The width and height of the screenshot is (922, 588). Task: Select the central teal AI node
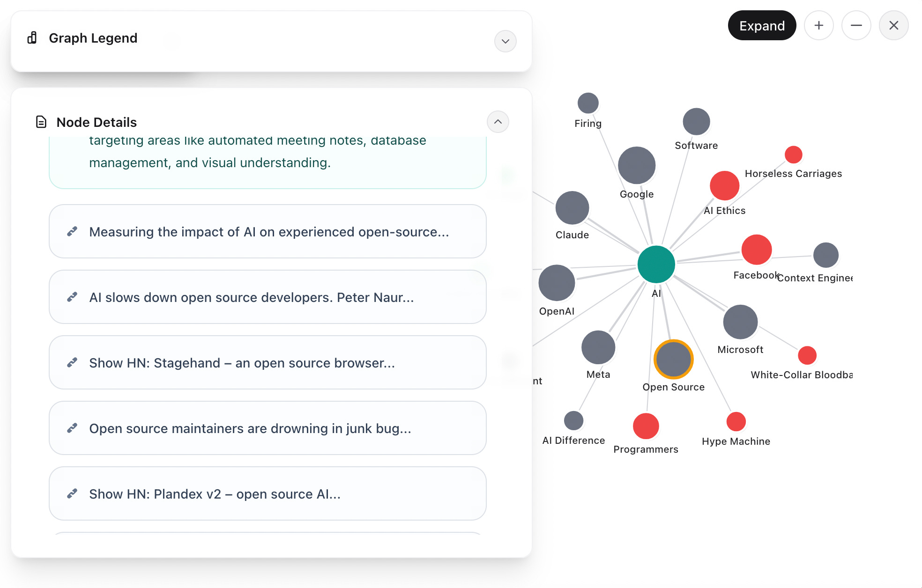[x=656, y=265]
